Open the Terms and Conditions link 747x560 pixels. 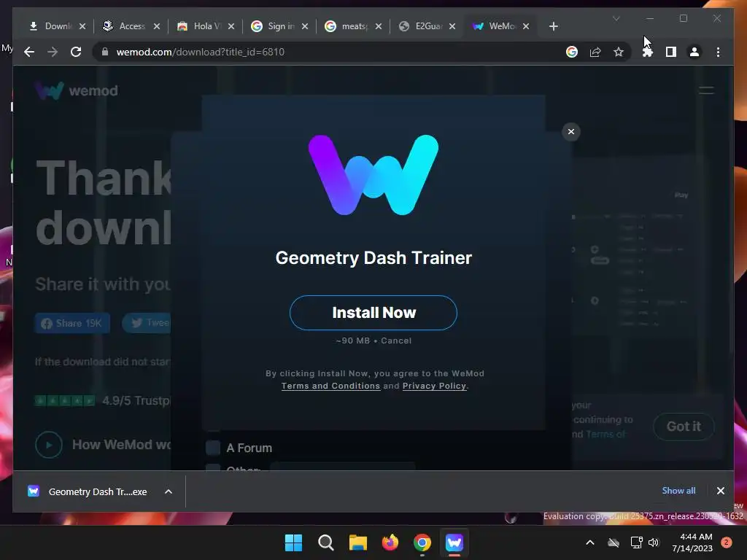[x=330, y=386]
